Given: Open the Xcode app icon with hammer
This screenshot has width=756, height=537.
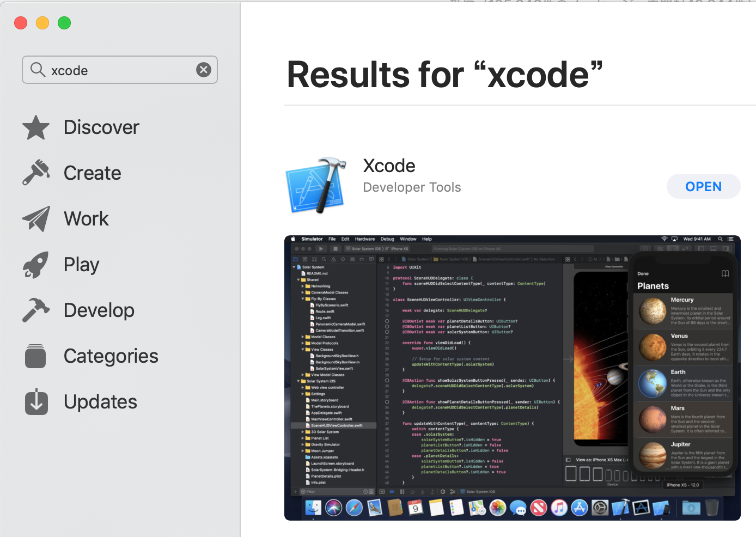Looking at the screenshot, I should (316, 185).
